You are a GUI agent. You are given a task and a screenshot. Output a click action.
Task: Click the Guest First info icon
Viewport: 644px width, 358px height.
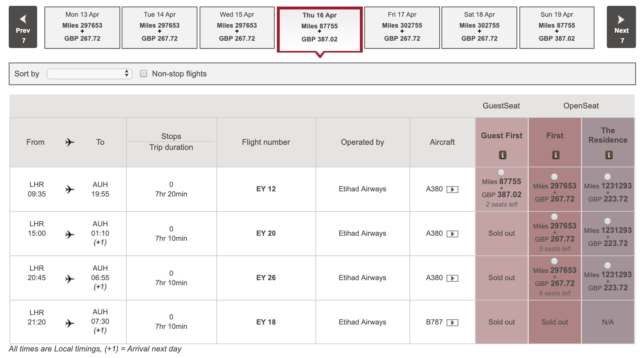pyautogui.click(x=502, y=155)
